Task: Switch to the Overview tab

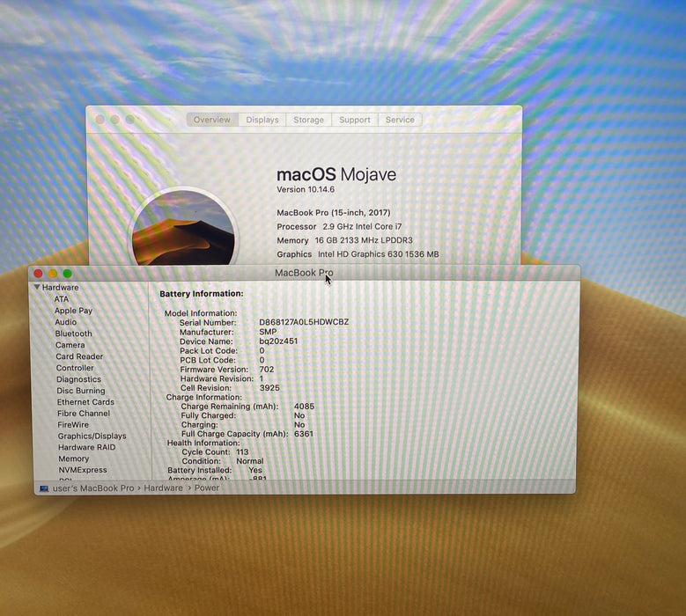Action: pos(212,120)
